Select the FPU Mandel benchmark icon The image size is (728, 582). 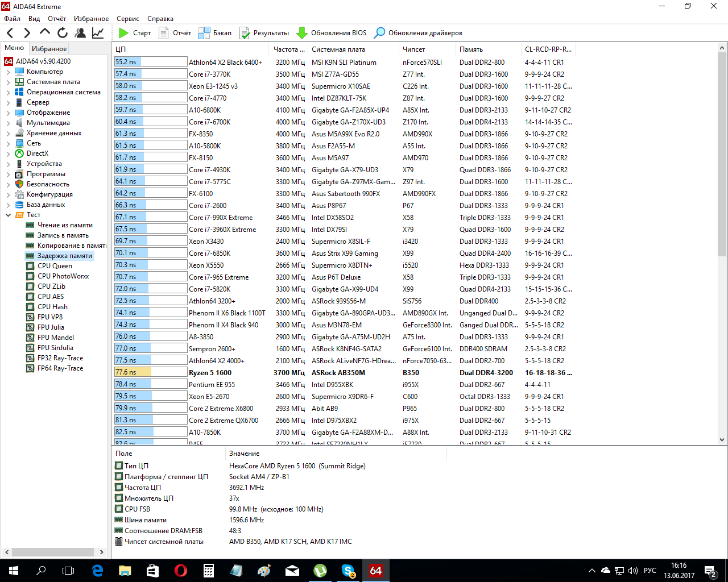pyautogui.click(x=30, y=338)
